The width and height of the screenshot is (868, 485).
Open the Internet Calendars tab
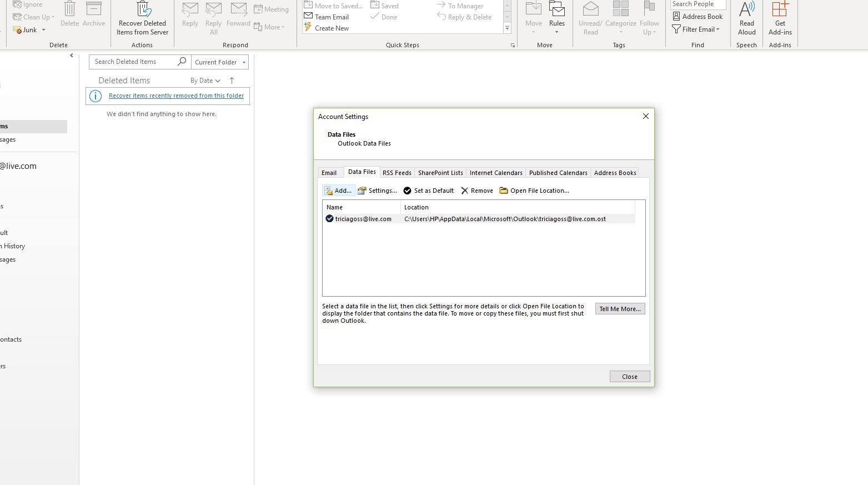[x=496, y=173]
